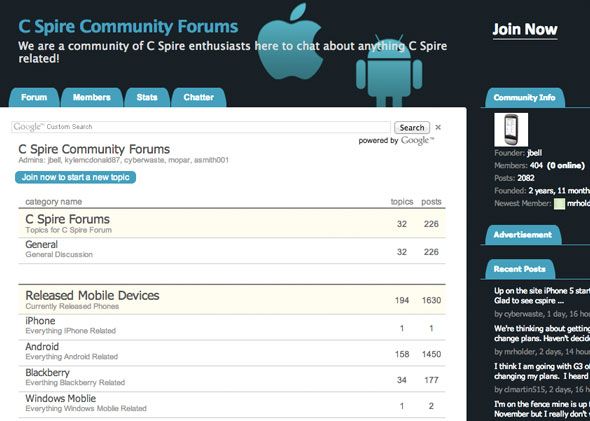The image size is (590, 421).
Task: Click Blackberry topic count 34
Action: click(x=402, y=380)
